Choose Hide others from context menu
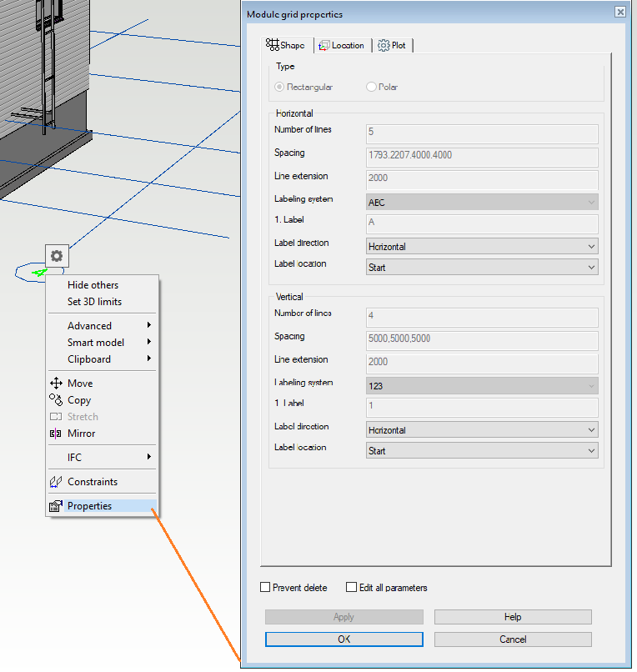Image resolution: width=637 pixels, height=672 pixels. (x=93, y=285)
